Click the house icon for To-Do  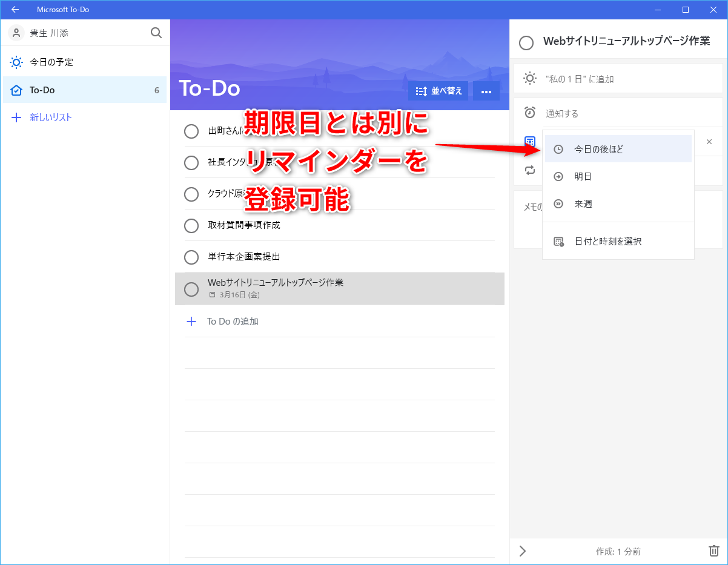[16, 90]
